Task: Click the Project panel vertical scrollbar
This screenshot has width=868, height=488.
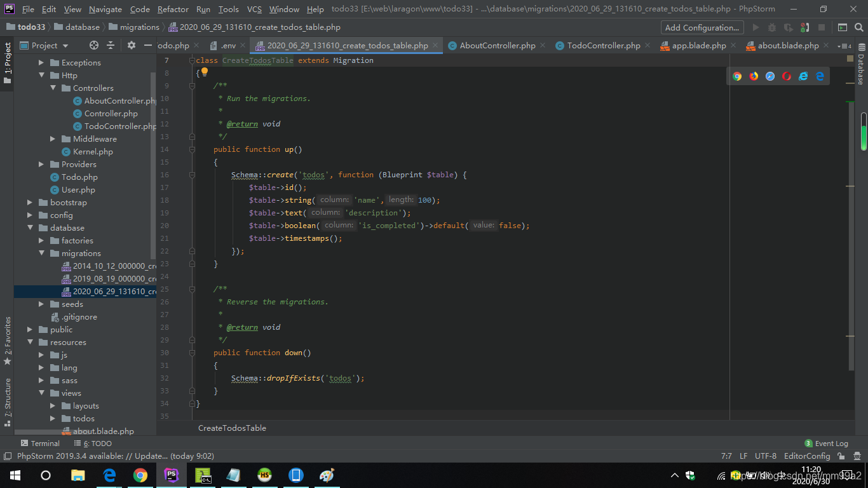Action: pos(153,165)
